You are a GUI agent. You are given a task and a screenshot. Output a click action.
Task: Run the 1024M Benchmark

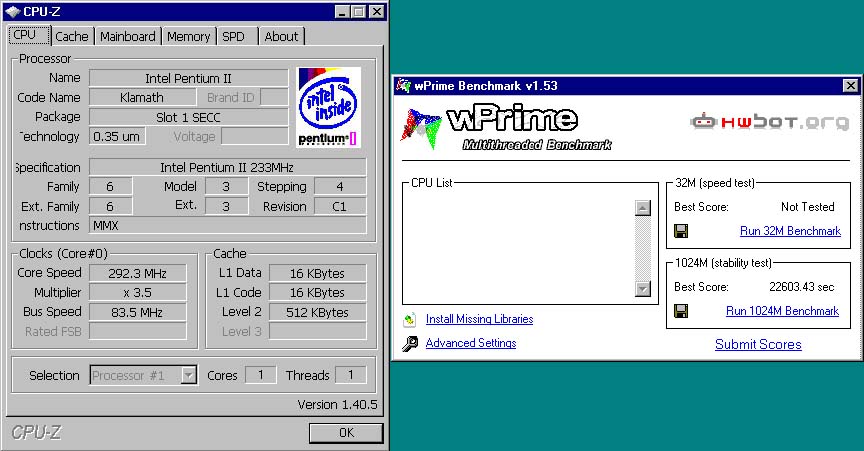pos(782,311)
